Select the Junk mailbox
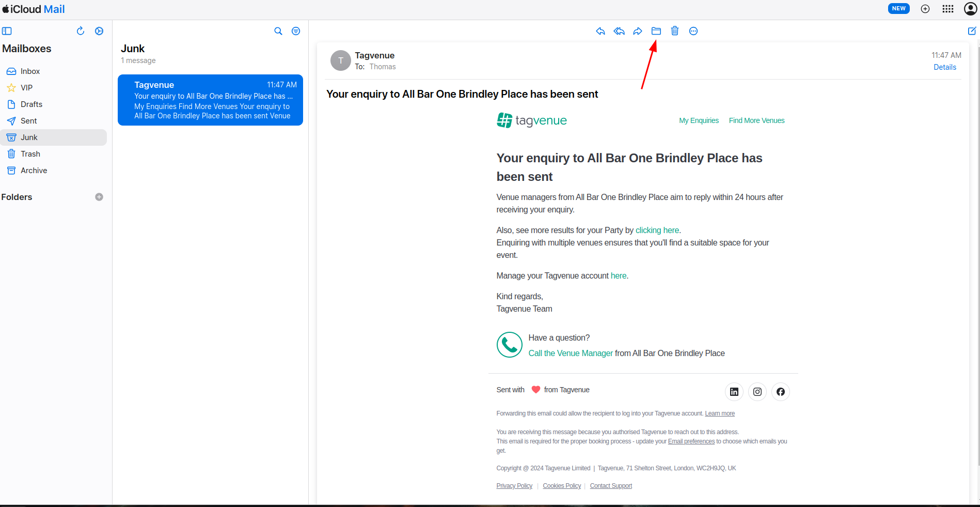Image resolution: width=980 pixels, height=507 pixels. (x=54, y=137)
